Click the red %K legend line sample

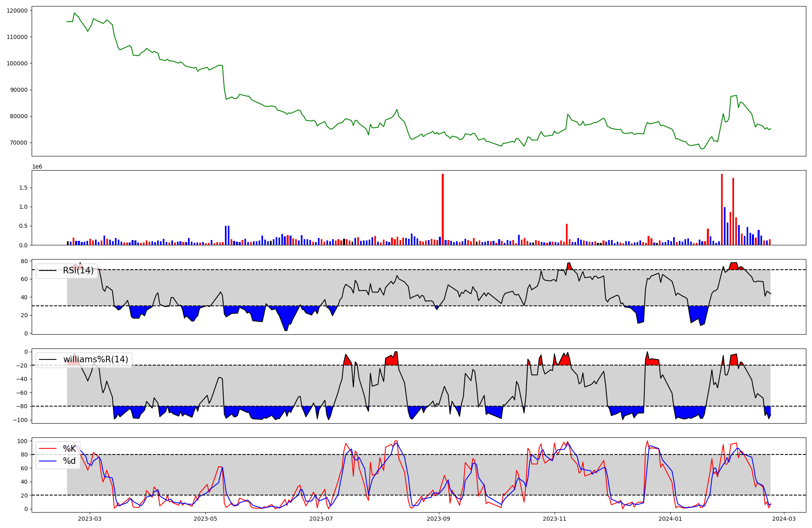coord(48,449)
